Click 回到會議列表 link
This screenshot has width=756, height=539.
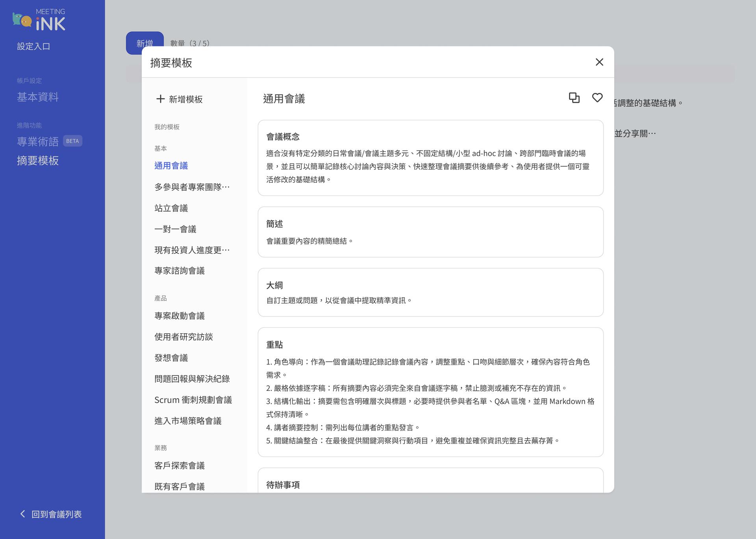pyautogui.click(x=56, y=514)
